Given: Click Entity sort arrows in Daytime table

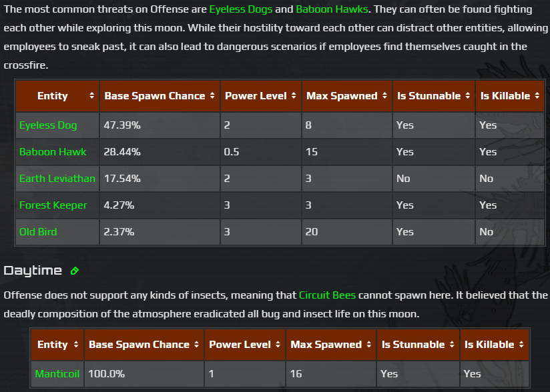Looking at the screenshot, I should pyautogui.click(x=75, y=345).
